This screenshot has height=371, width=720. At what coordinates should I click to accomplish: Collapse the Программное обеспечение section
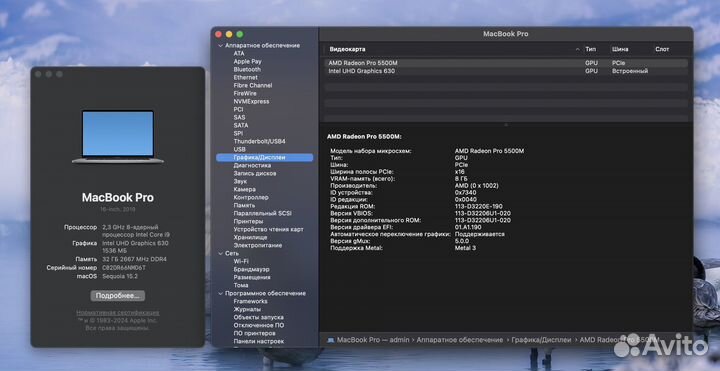point(220,293)
